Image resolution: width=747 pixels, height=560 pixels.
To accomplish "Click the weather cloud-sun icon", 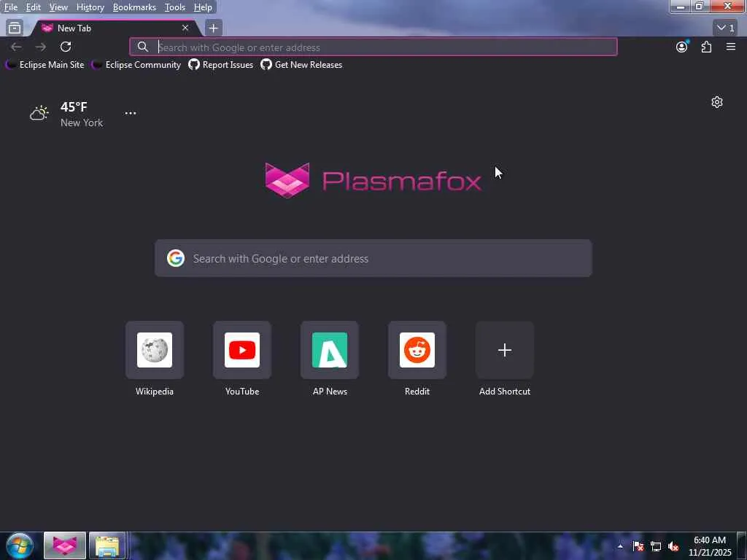I will [39, 113].
